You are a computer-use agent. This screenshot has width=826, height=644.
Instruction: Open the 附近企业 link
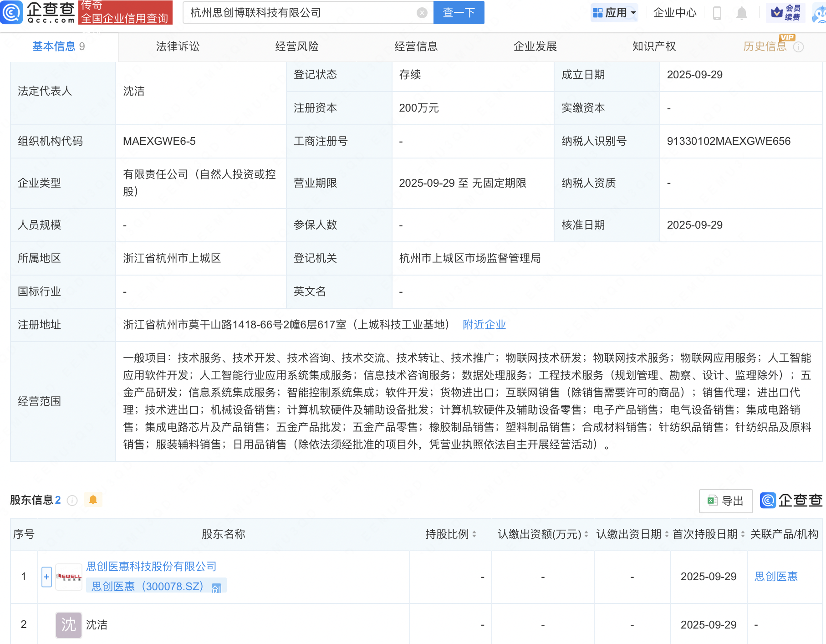click(484, 325)
